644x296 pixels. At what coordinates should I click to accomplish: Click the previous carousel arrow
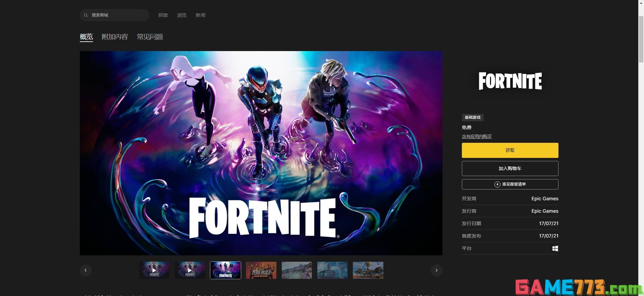86,270
